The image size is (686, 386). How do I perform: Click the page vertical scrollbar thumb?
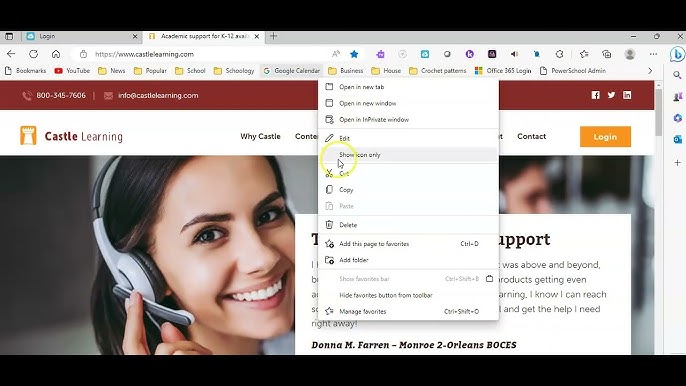[658, 113]
